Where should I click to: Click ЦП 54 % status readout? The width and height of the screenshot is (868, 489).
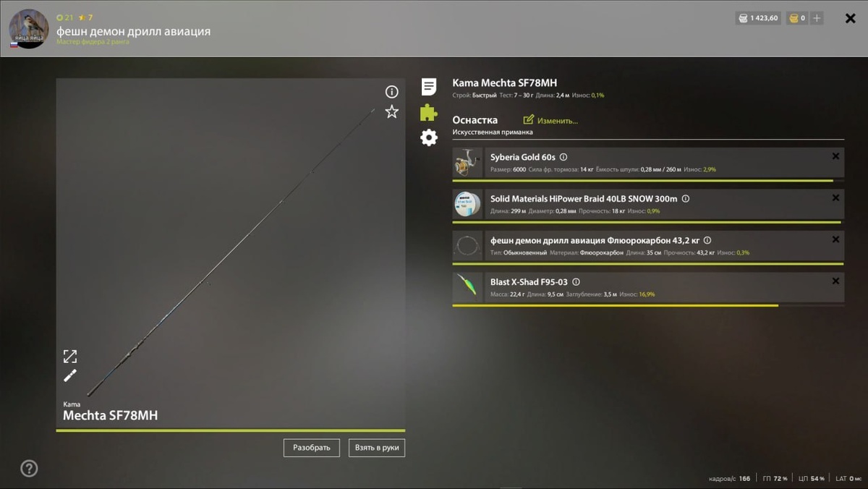[812, 479]
